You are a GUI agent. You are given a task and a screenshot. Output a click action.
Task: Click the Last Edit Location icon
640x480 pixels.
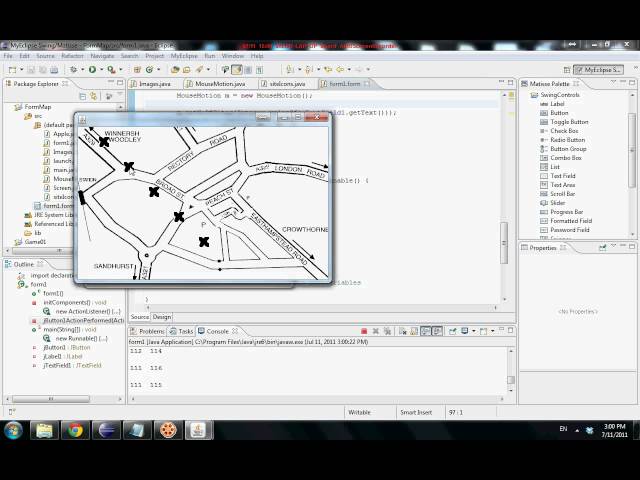coord(328,69)
